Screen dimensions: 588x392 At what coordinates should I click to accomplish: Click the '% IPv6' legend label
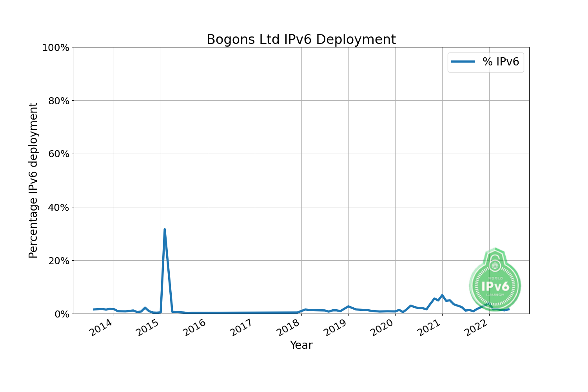point(501,62)
